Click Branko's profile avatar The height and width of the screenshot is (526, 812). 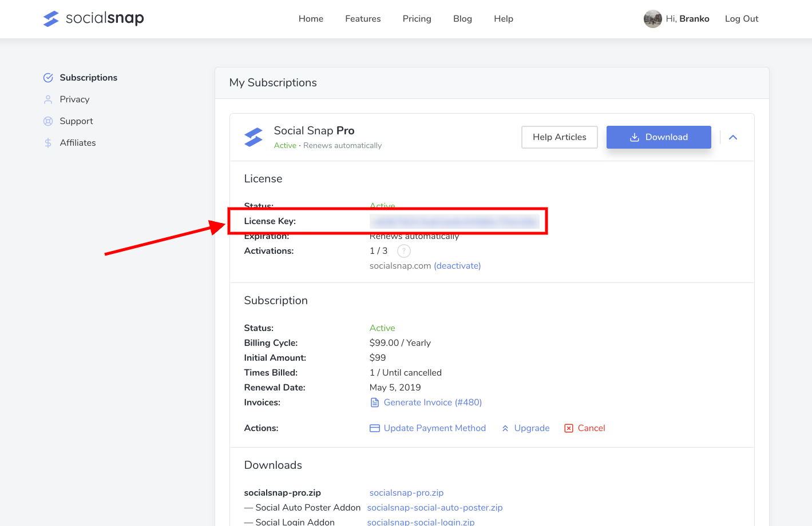(652, 19)
